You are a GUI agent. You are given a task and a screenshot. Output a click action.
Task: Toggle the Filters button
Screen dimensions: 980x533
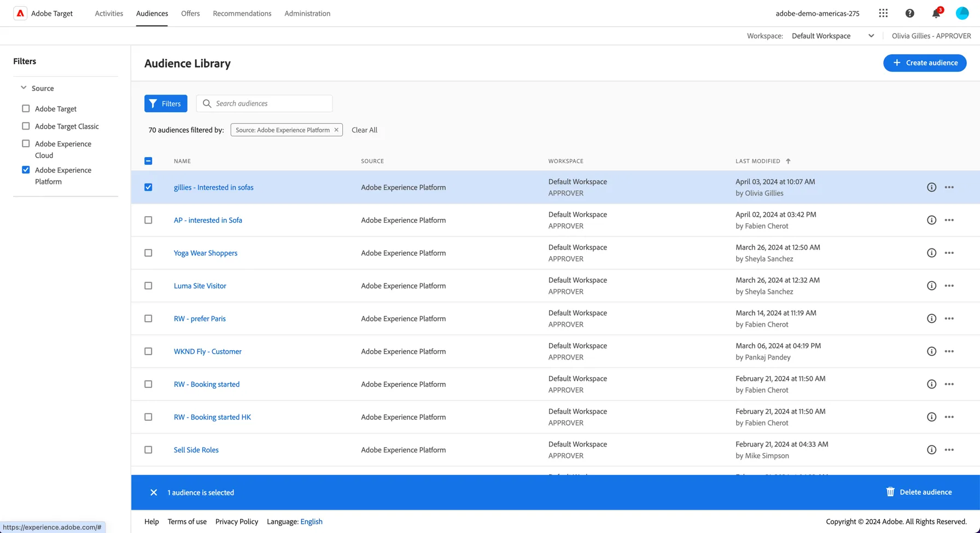coord(166,103)
